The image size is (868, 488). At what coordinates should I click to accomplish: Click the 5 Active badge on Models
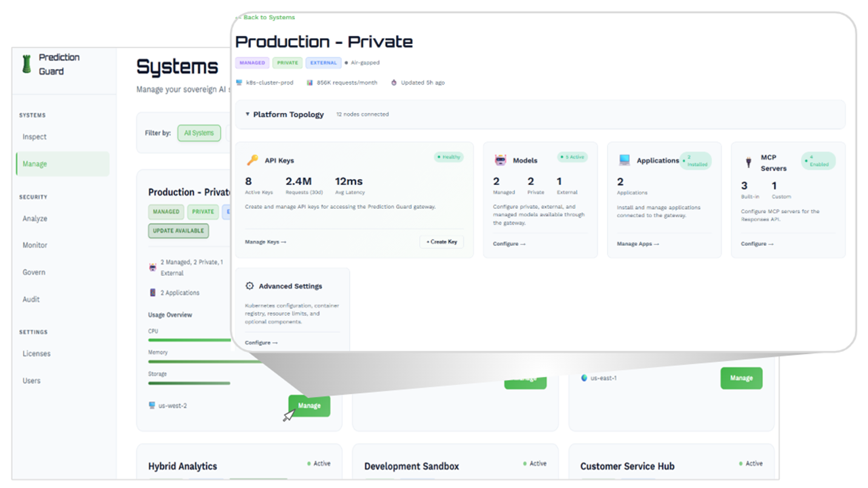pos(573,157)
